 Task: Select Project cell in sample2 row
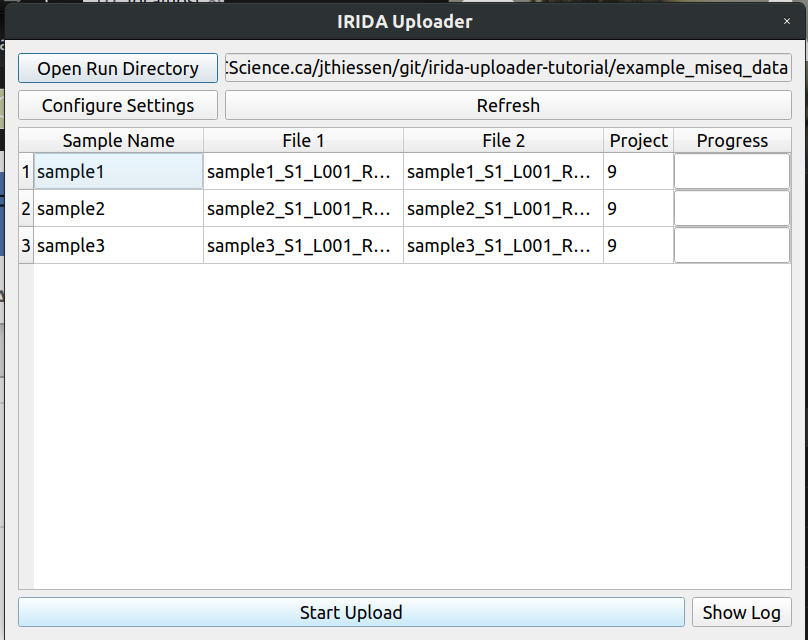(x=638, y=208)
